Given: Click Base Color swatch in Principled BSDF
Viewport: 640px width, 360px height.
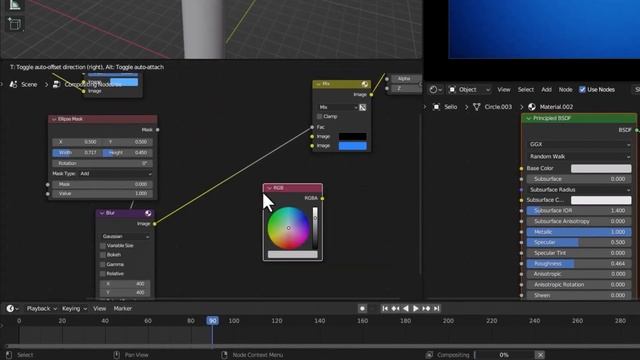Looking at the screenshot, I should coord(601,168).
